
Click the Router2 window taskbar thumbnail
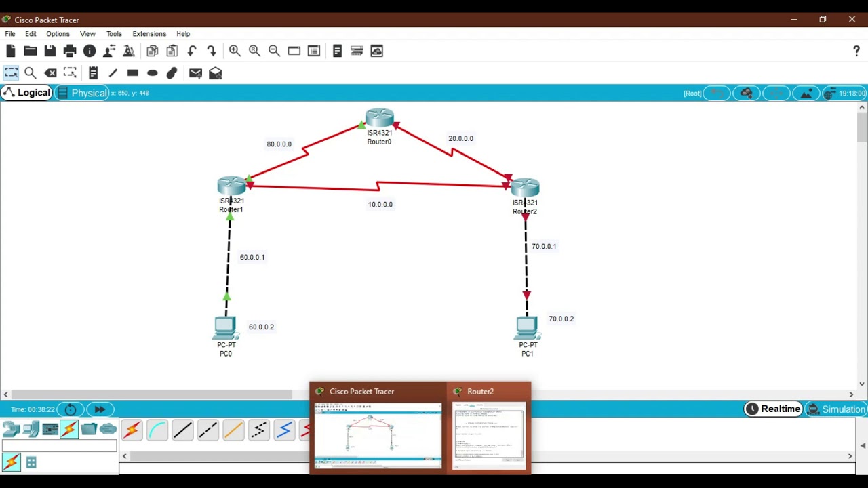point(489,428)
